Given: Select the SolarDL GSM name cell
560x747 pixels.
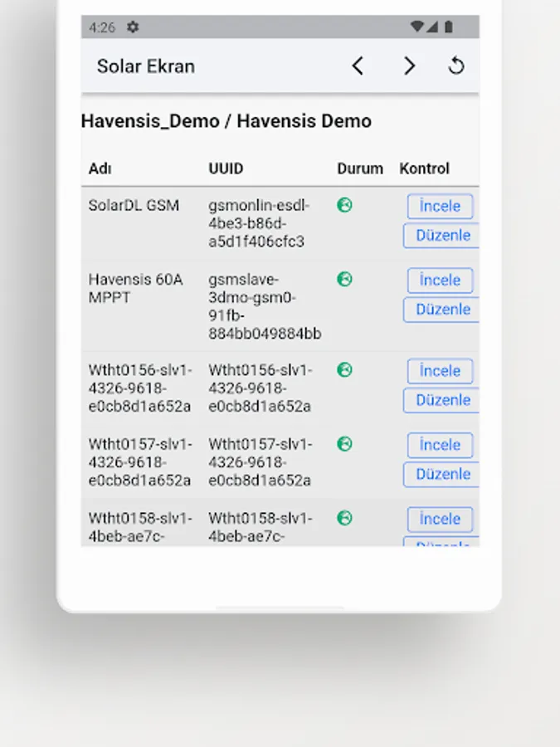Looking at the screenshot, I should pyautogui.click(x=134, y=205).
